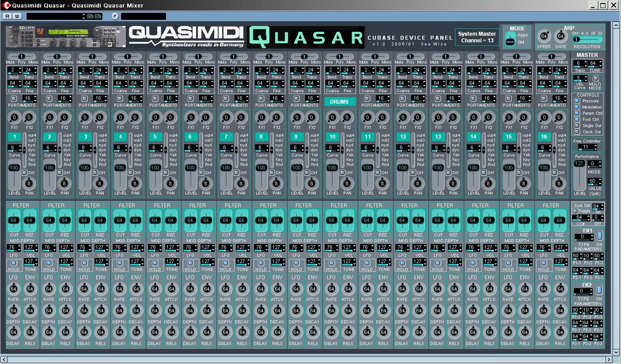Viewport: 621px width, 364px height.
Task: Click channel 2 LFO DEPTH knob
Action: [49, 311]
